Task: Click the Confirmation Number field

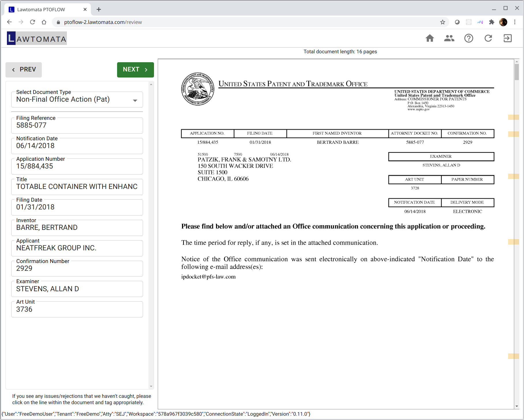Action: click(77, 268)
